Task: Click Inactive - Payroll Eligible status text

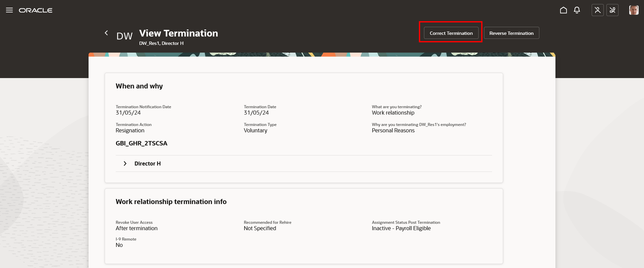Action: (401, 228)
